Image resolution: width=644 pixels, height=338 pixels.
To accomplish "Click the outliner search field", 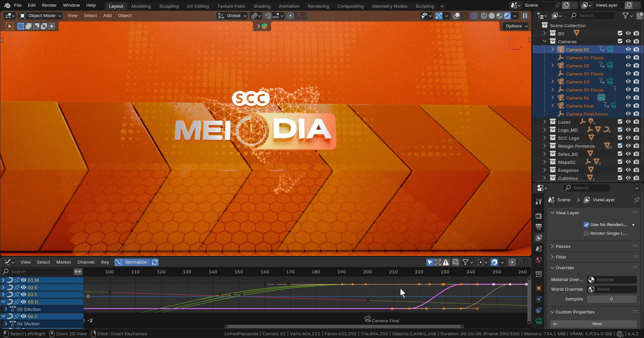I will [x=592, y=15].
